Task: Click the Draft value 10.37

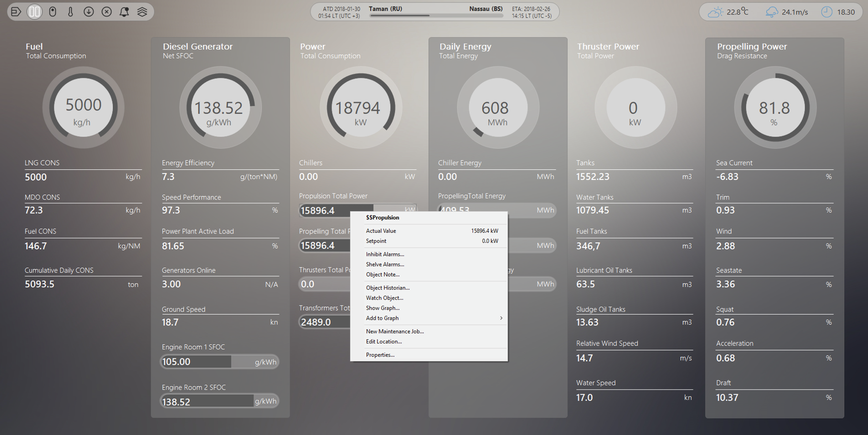Action: (x=727, y=398)
